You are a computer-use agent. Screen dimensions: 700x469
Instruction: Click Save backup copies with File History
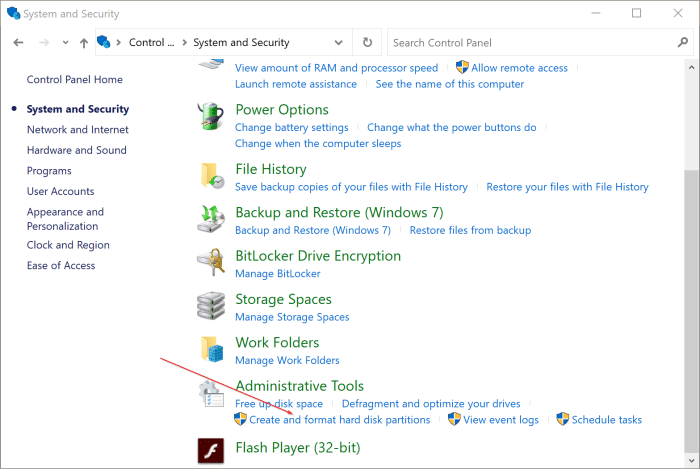tap(351, 187)
